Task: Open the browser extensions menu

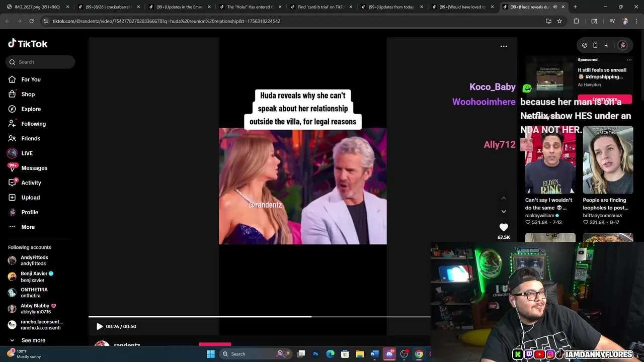Action: click(x=577, y=21)
